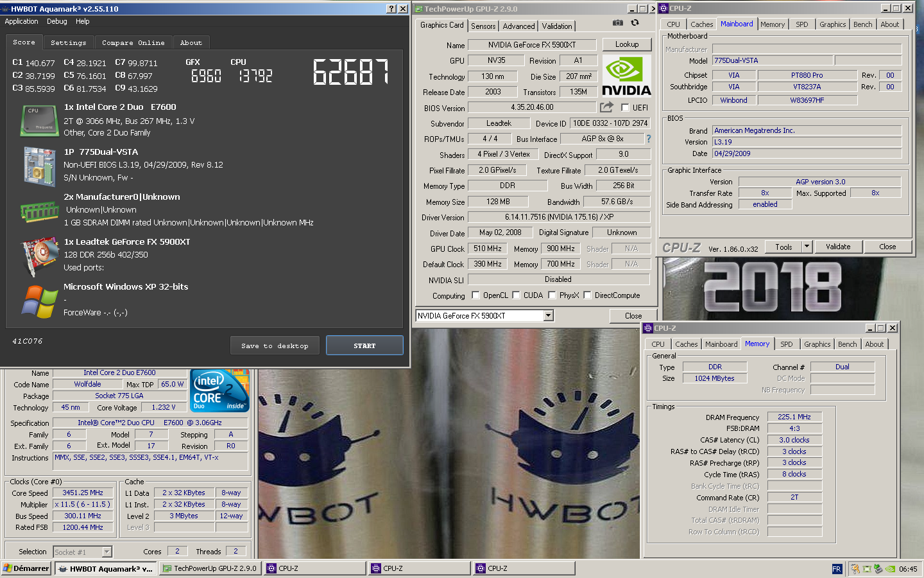Click the camera screenshot icon in GPU-Z
The image size is (924, 578).
(x=617, y=22)
